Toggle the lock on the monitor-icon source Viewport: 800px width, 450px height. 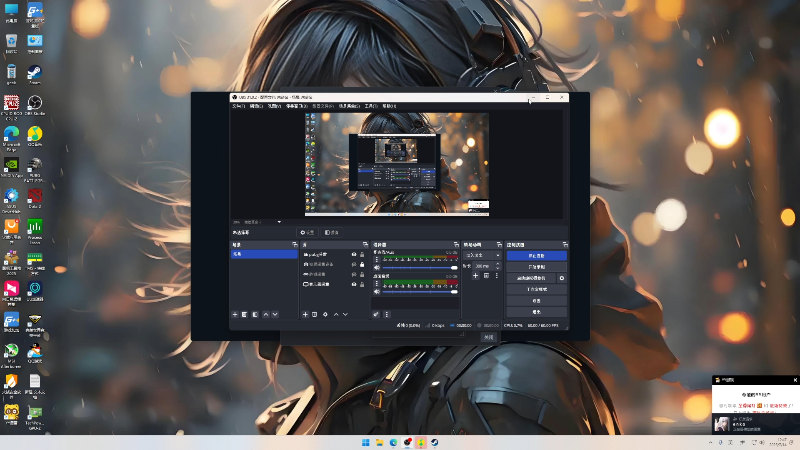click(x=362, y=284)
